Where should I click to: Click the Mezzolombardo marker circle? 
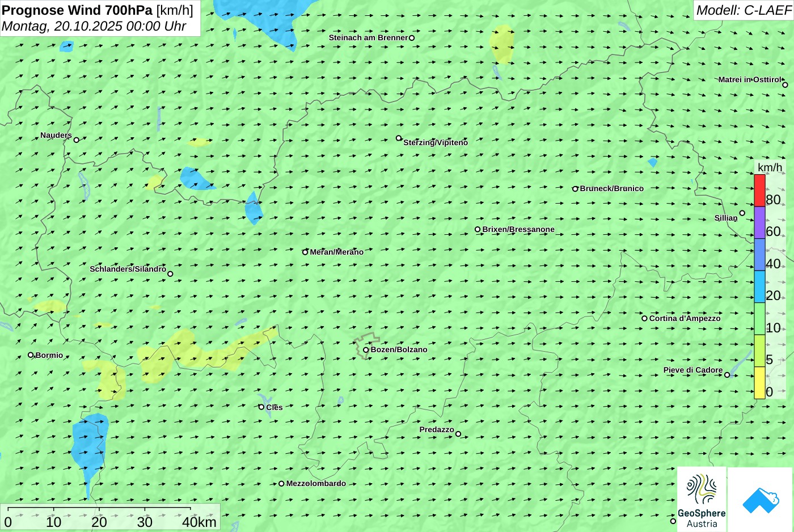281,484
